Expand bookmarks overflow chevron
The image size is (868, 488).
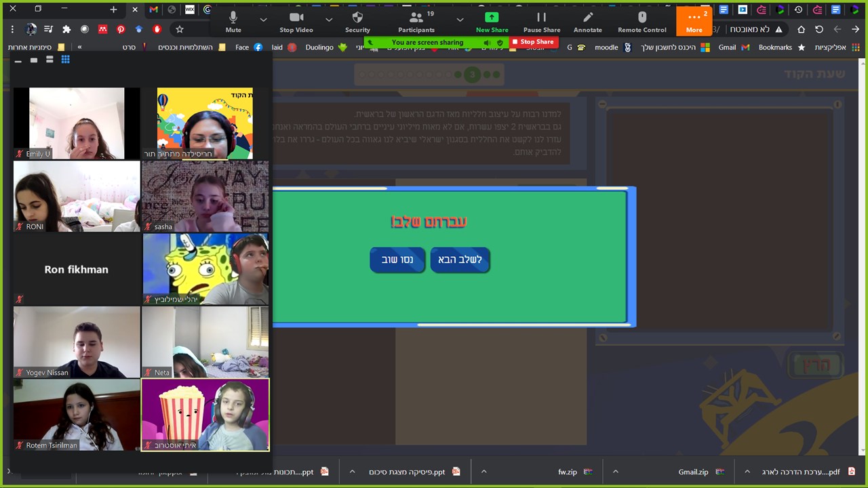[x=79, y=47]
